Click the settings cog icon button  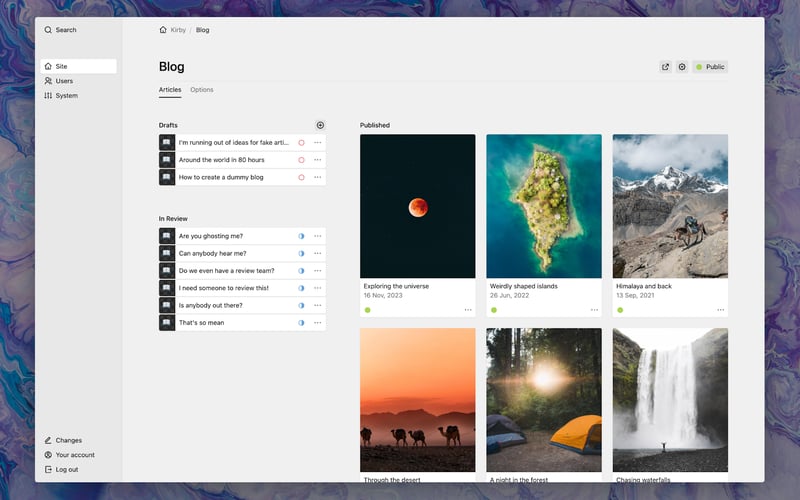point(682,67)
